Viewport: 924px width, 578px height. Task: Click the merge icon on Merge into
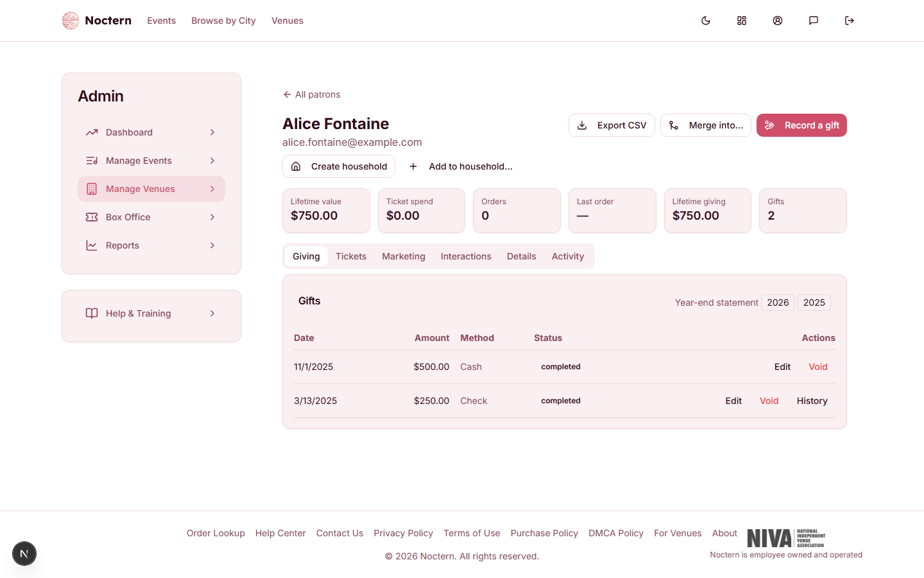674,125
